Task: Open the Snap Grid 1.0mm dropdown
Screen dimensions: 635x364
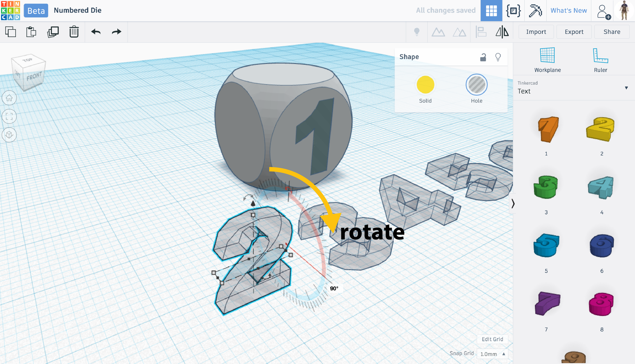Action: pos(492,354)
